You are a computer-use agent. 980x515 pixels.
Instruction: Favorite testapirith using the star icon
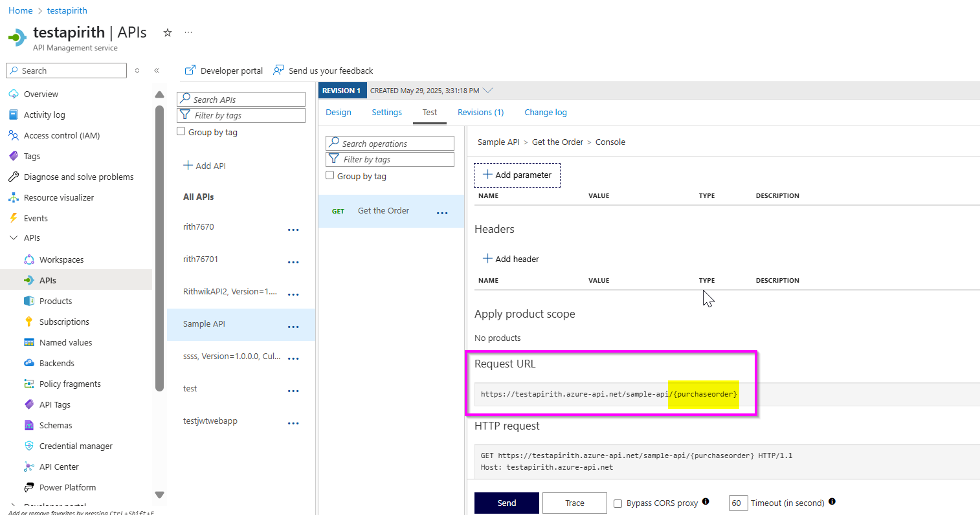pyautogui.click(x=167, y=32)
